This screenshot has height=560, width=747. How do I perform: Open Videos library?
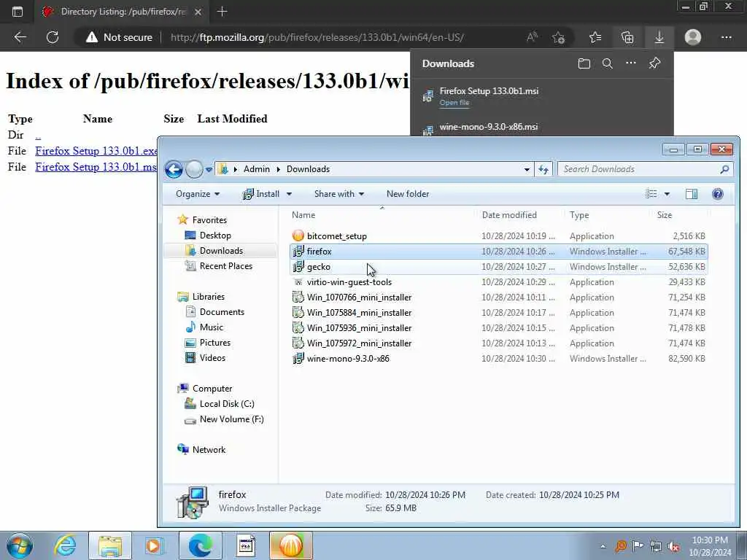coord(212,358)
